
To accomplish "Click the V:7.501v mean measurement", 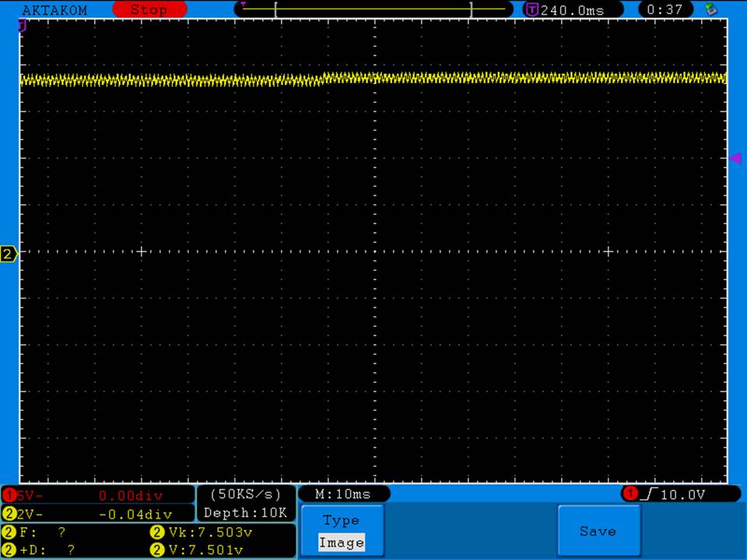I will [202, 550].
